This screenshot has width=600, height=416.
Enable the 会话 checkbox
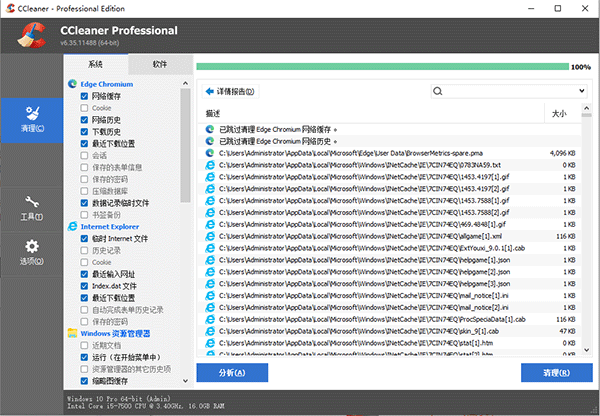[x=84, y=155]
